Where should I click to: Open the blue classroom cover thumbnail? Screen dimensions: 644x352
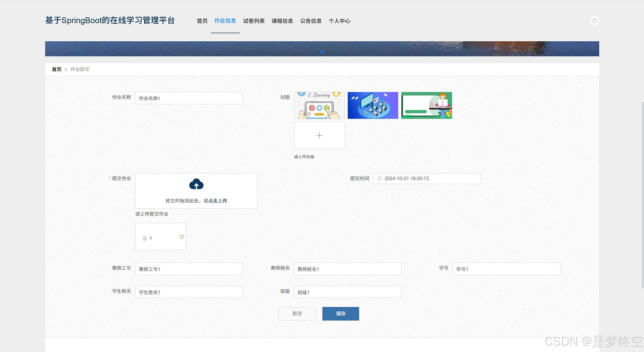(x=373, y=105)
